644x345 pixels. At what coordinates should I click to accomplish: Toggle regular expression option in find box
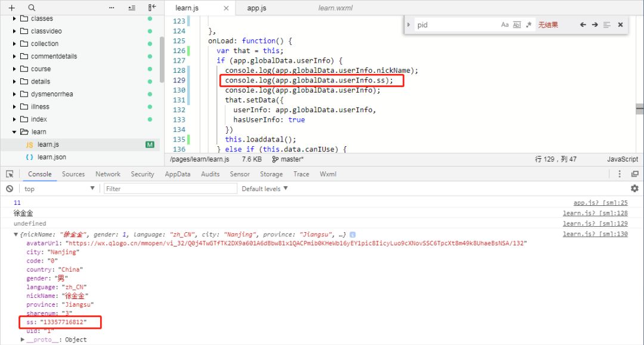[529, 24]
